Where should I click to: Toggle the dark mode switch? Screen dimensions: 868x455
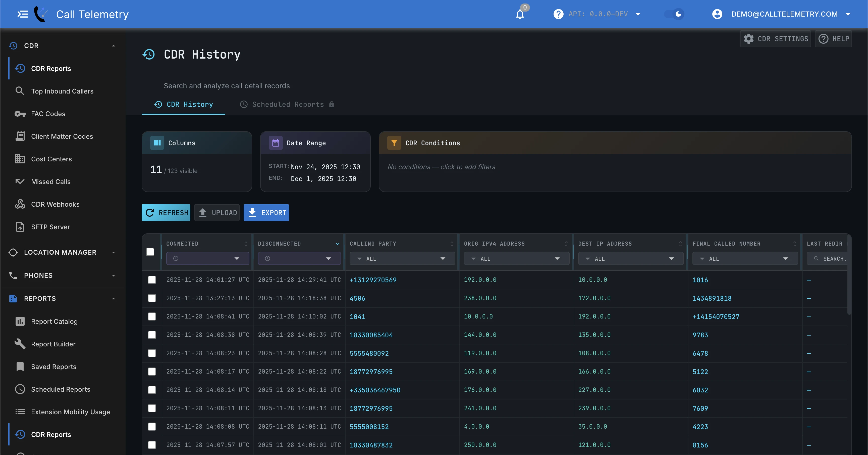click(674, 14)
